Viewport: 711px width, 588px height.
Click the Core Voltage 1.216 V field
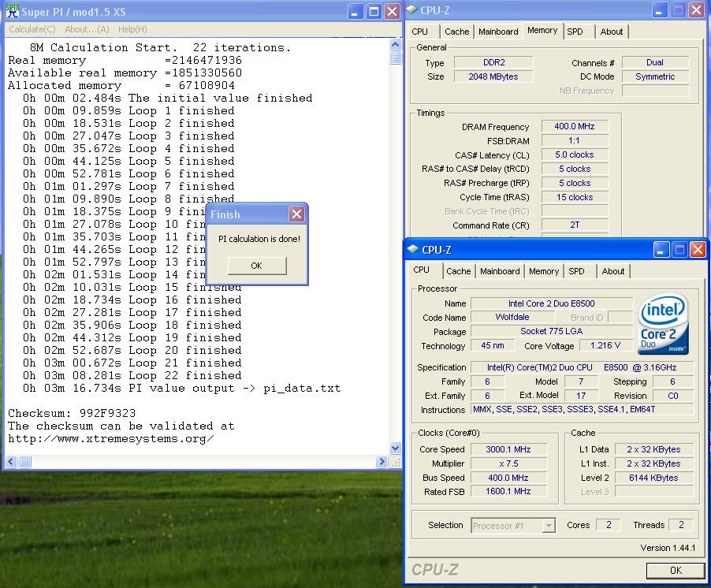coord(605,345)
